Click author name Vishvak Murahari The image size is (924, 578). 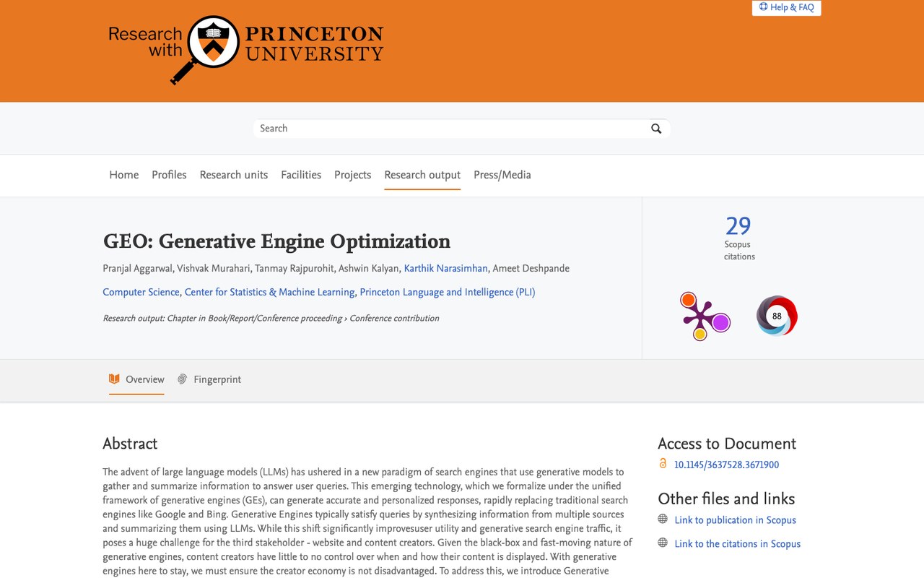tap(213, 269)
